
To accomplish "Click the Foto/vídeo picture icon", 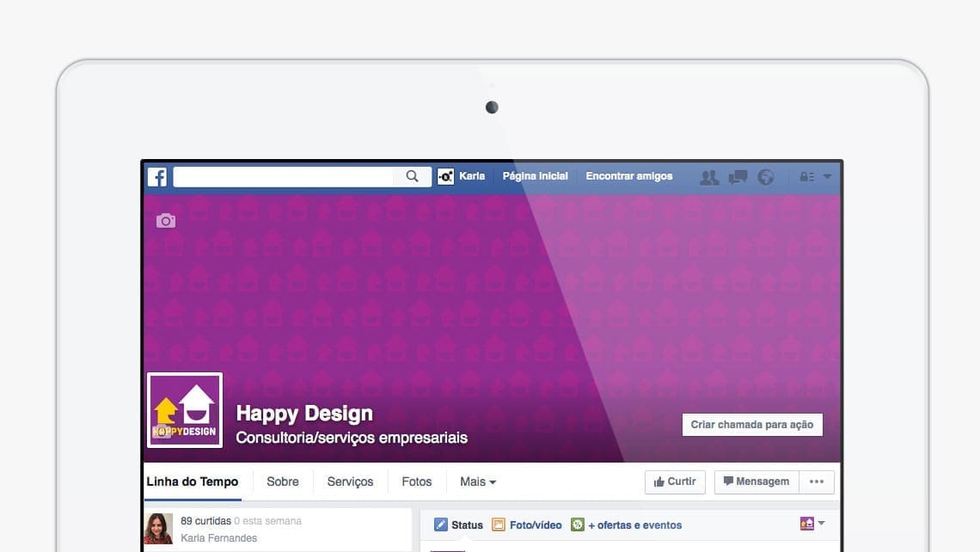I will [x=498, y=524].
